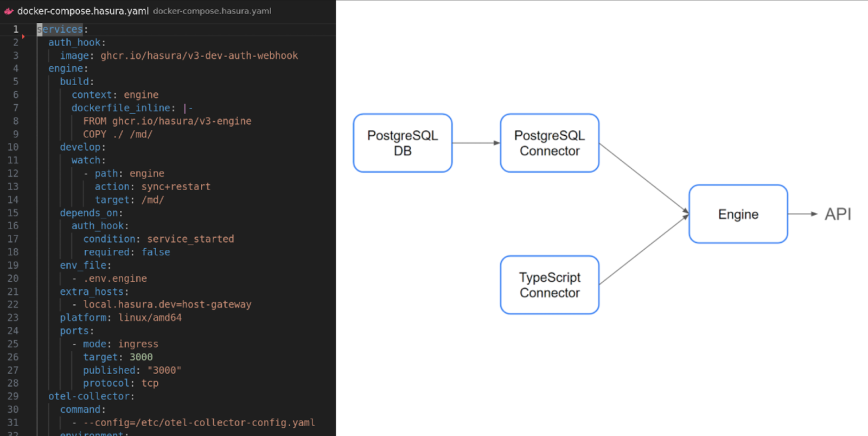Viewport: 868px width, 436px height.
Task: Click the PostgreSQL Connector box in diagram
Action: (x=550, y=143)
